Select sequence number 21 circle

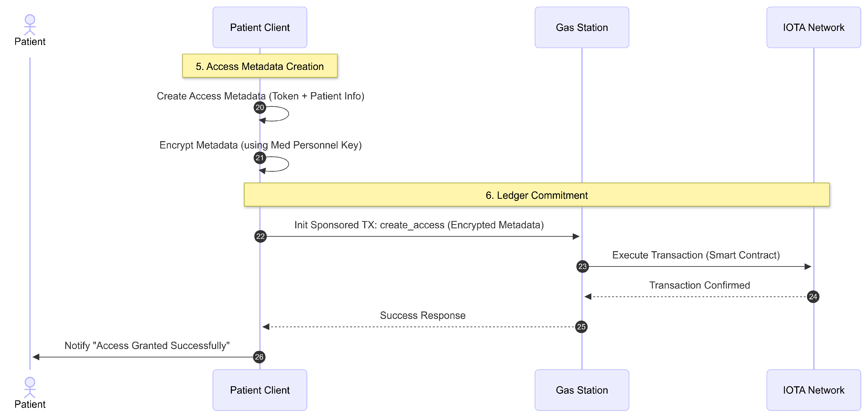pyautogui.click(x=259, y=158)
